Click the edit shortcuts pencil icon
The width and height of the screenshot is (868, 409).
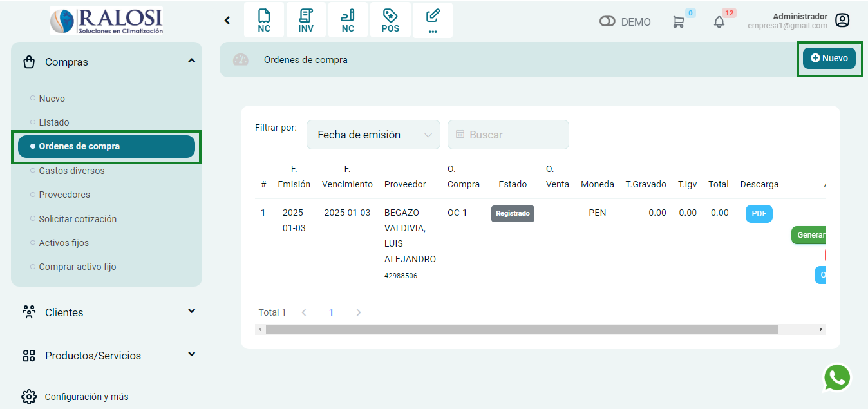[433, 20]
